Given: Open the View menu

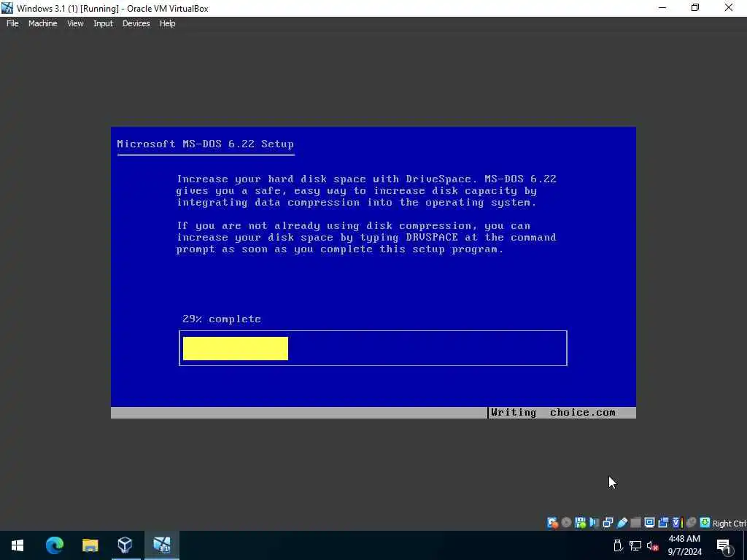Looking at the screenshot, I should [x=75, y=23].
